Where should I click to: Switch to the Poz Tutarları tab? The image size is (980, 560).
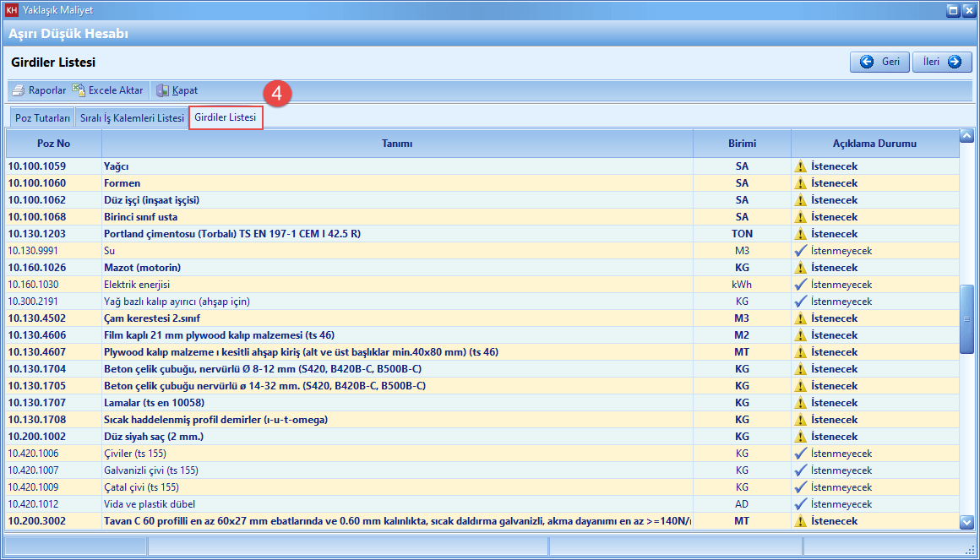[42, 118]
